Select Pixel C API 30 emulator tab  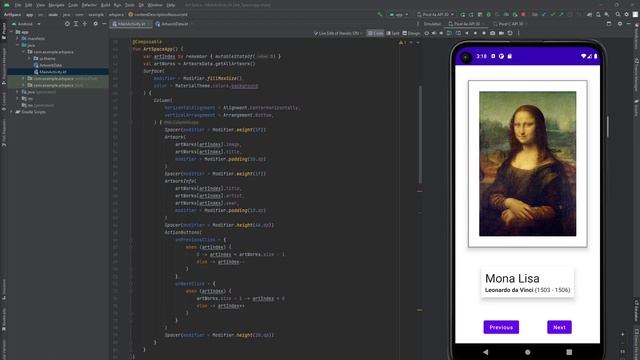(x=510, y=24)
